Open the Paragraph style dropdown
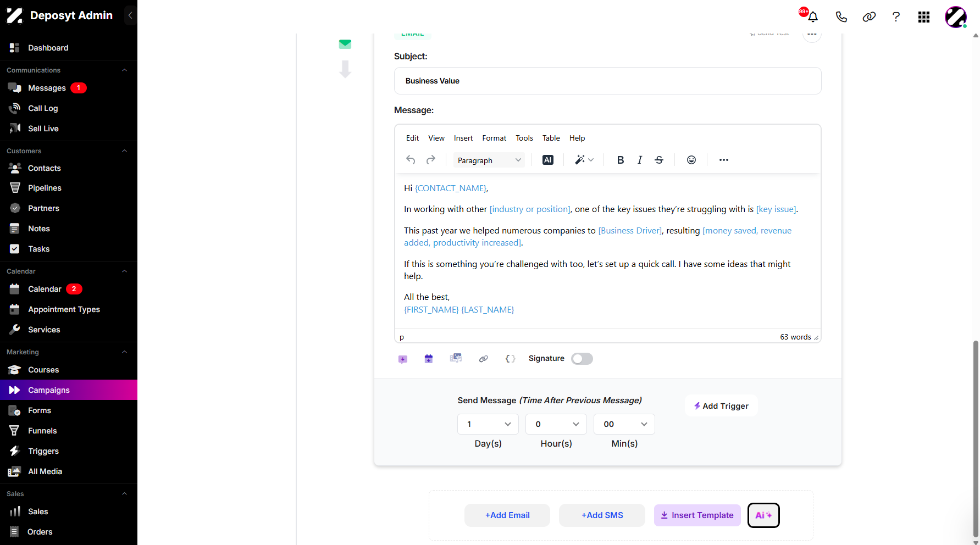980x545 pixels. coord(489,160)
